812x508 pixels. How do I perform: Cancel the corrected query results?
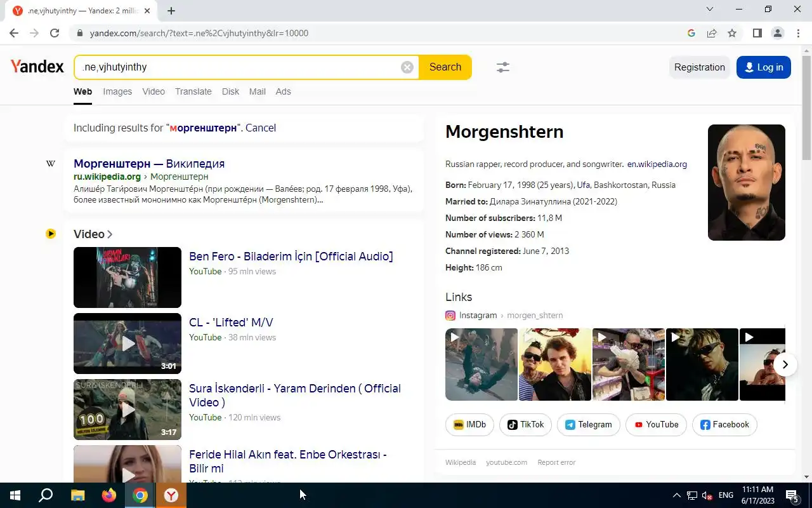pos(261,128)
